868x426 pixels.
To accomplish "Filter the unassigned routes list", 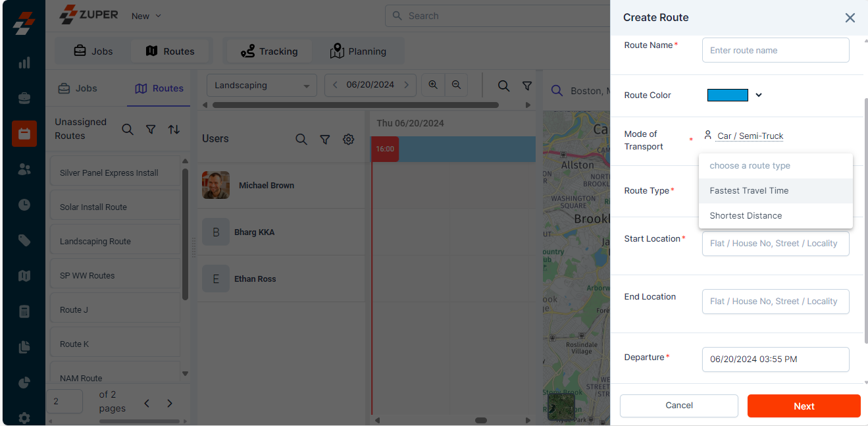I will coord(151,130).
